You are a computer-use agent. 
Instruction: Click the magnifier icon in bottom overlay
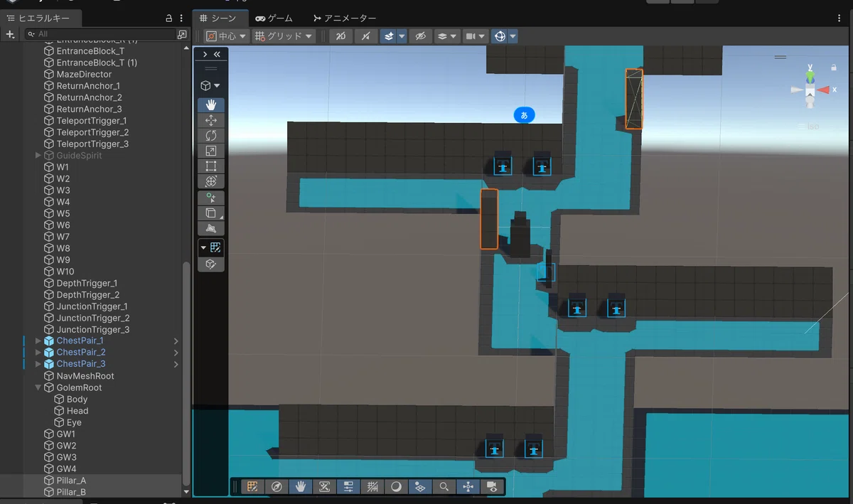pyautogui.click(x=444, y=487)
